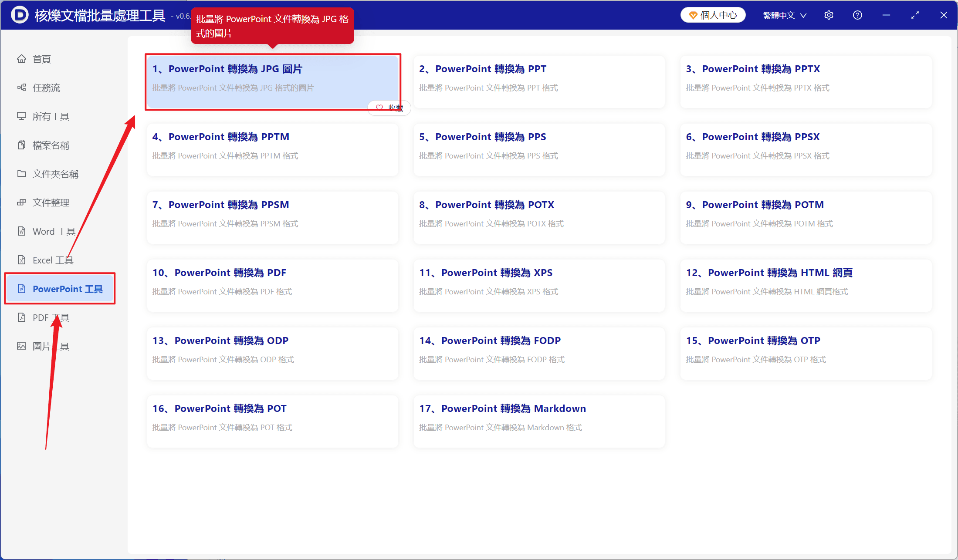This screenshot has height=560, width=958.
Task: Open settings with the gear icon
Action: tap(829, 15)
